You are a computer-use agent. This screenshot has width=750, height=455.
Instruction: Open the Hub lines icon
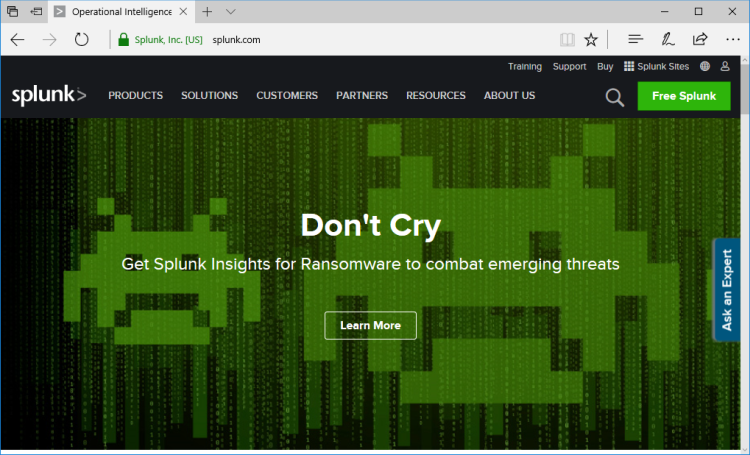tap(635, 40)
